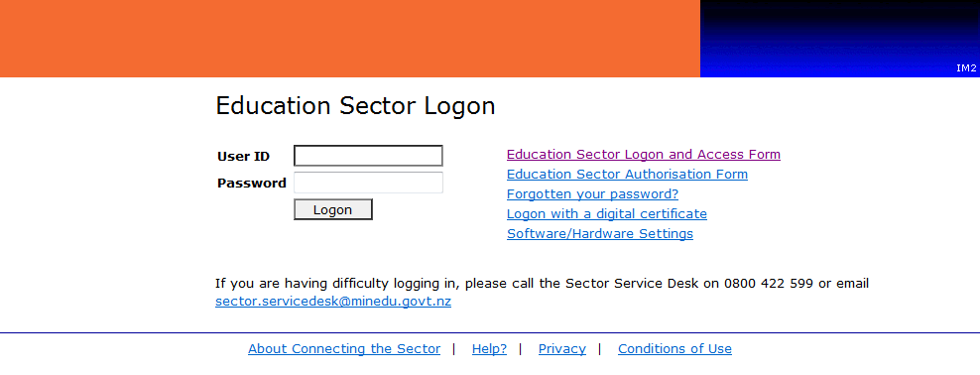Click the Logon button

pyautogui.click(x=333, y=209)
